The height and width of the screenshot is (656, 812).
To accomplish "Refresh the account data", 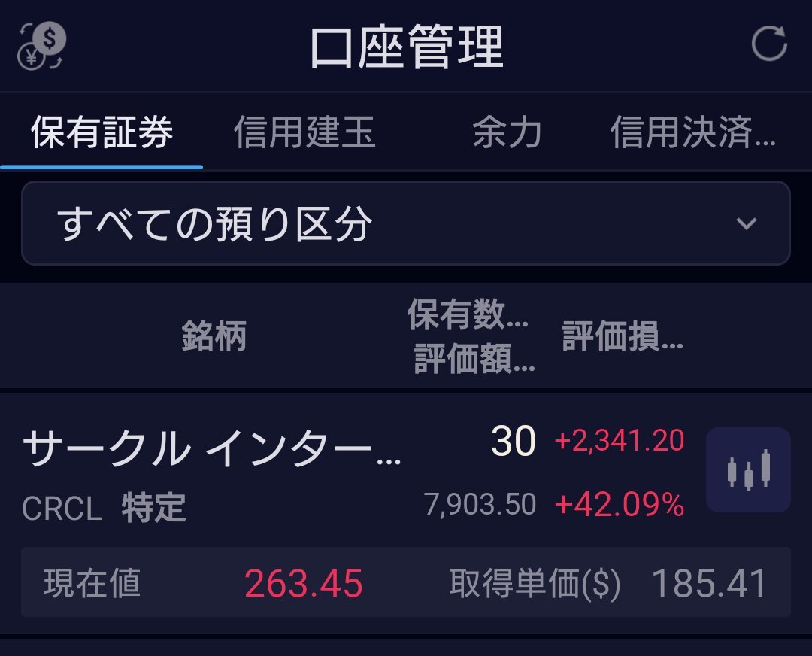I will coord(769,44).
